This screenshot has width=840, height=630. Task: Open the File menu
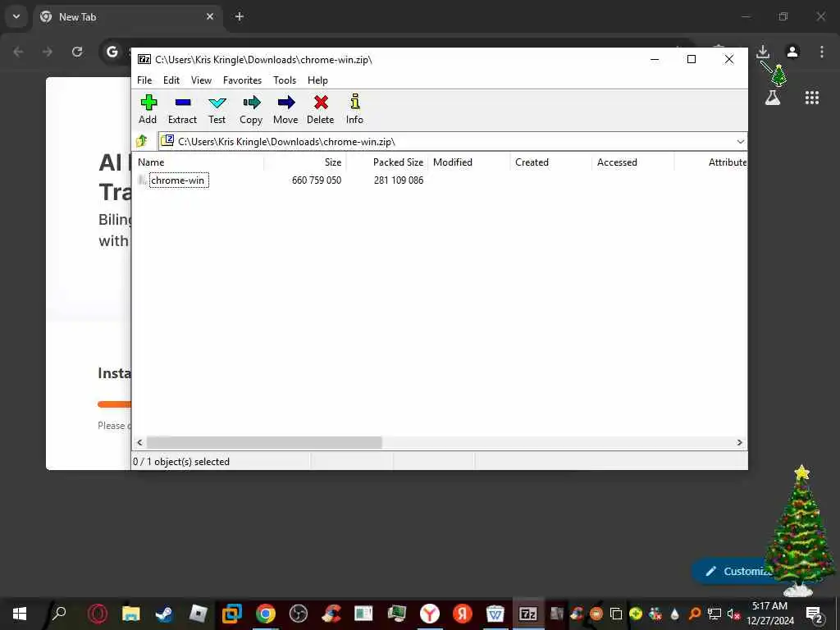(144, 80)
